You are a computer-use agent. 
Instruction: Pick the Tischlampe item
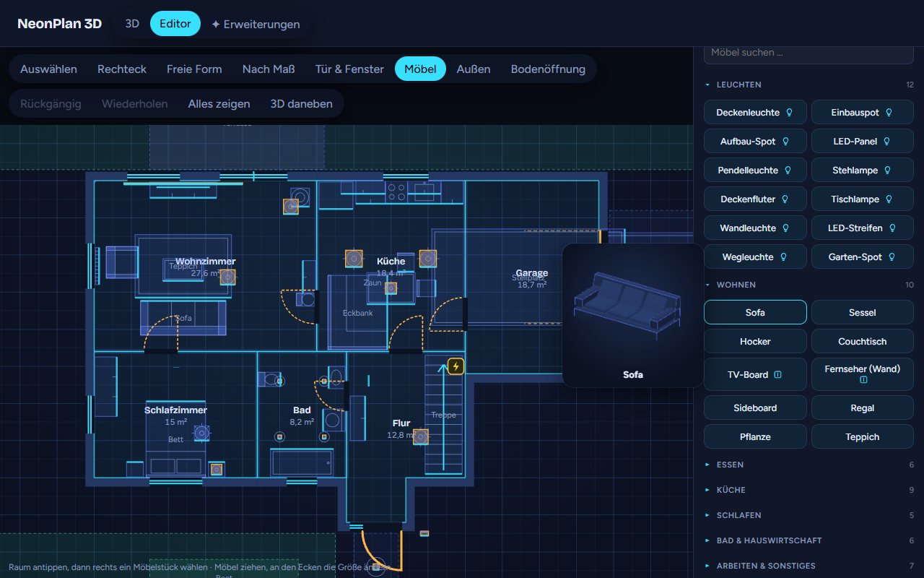coord(863,199)
